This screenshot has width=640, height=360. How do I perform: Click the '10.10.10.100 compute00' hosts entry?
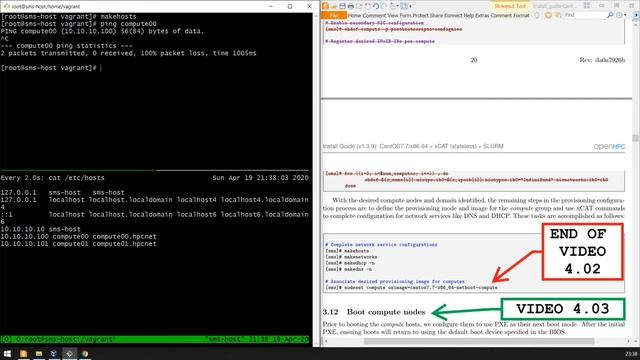click(78, 236)
